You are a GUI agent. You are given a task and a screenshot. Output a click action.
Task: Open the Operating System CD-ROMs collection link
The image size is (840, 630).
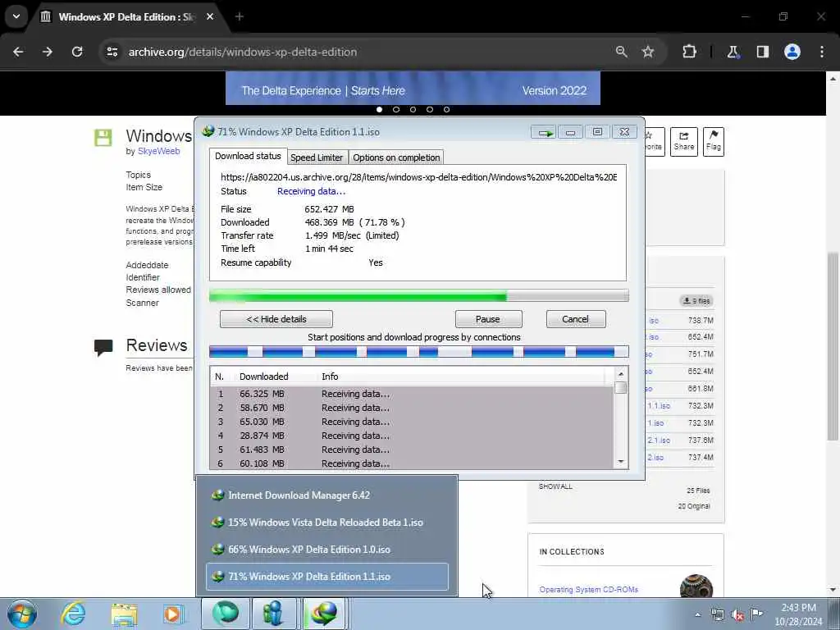589,590
